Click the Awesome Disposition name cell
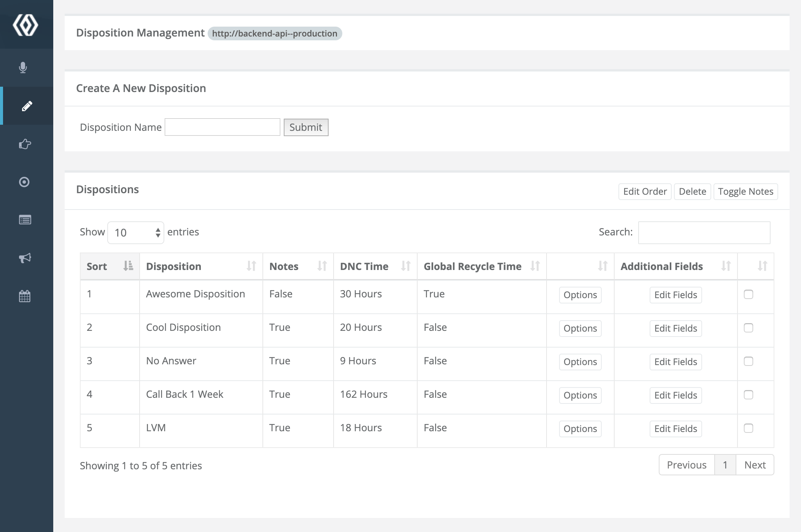This screenshot has width=801, height=532. pos(201,297)
